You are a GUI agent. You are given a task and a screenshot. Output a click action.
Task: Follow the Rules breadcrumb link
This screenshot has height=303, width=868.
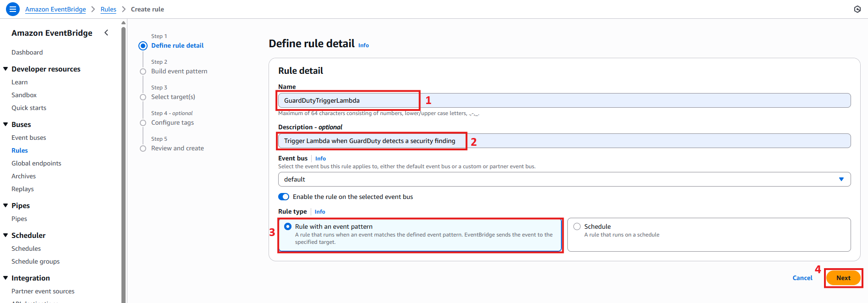[109, 9]
